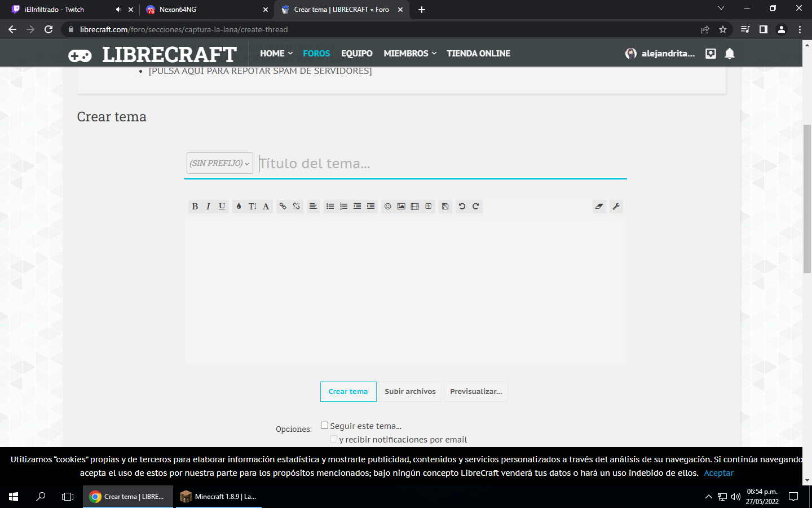Open the (SIN PREFIJO) prefix dropdown
This screenshot has height=508, width=812.
[219, 163]
